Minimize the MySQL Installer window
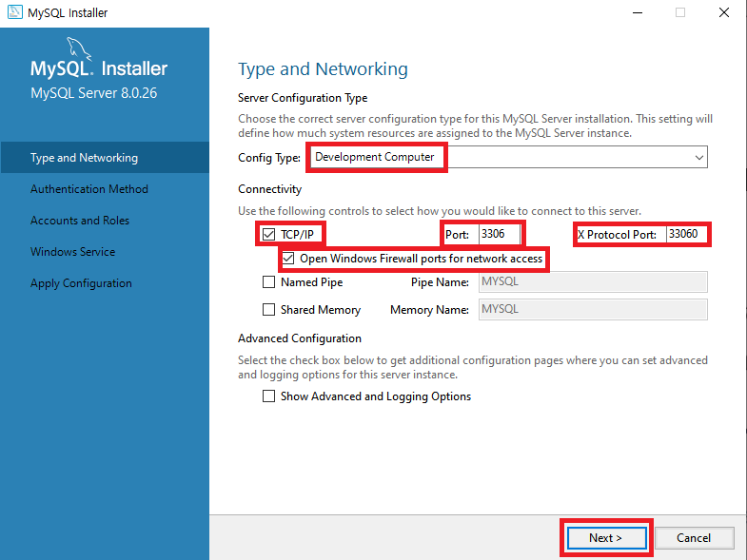Image resolution: width=747 pixels, height=560 pixels. click(x=637, y=13)
